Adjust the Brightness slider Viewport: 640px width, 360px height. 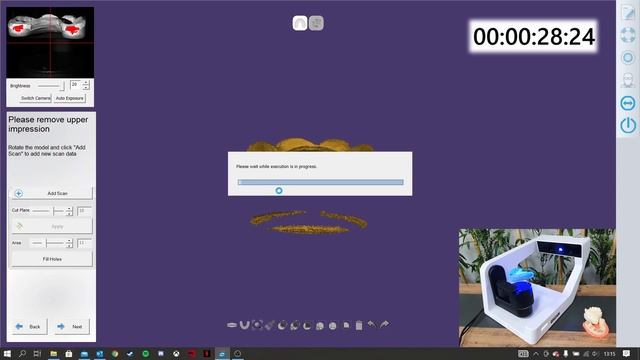[x=51, y=86]
